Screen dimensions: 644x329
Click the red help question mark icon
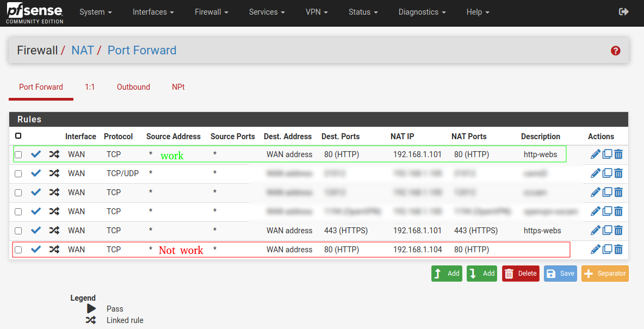616,51
